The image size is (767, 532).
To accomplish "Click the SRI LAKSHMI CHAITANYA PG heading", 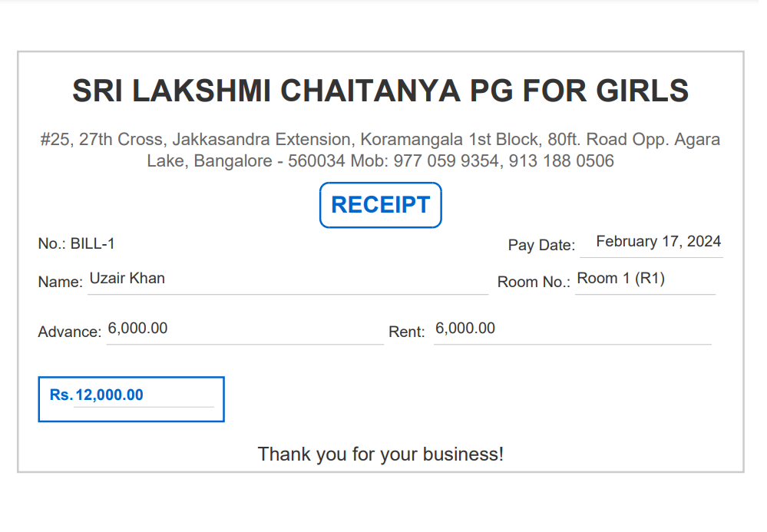I will pyautogui.click(x=380, y=91).
